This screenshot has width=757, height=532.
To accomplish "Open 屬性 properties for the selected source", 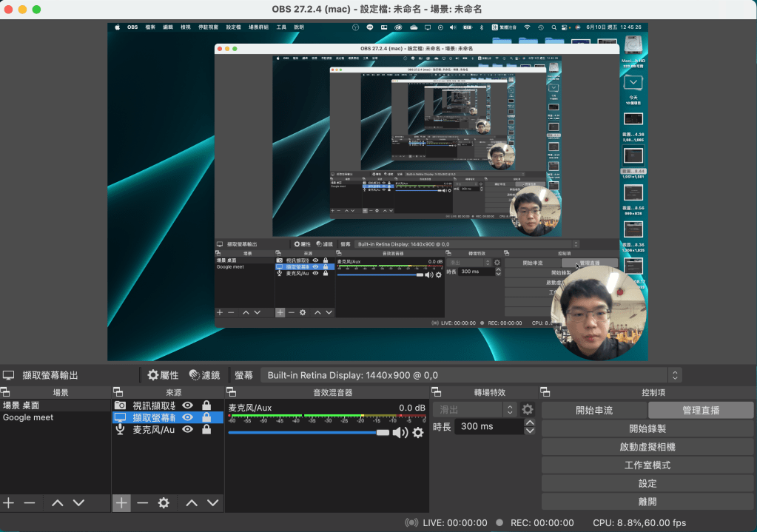I will 163,375.
